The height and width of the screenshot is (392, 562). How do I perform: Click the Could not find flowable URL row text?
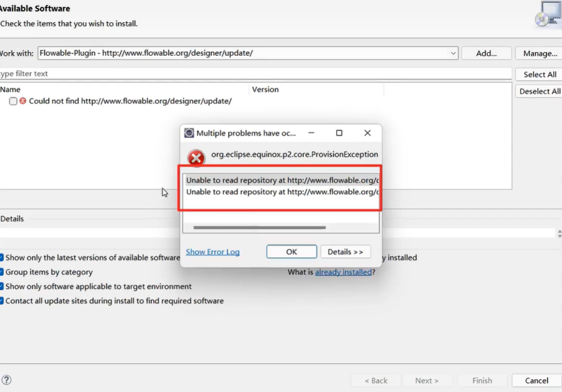tap(130, 101)
